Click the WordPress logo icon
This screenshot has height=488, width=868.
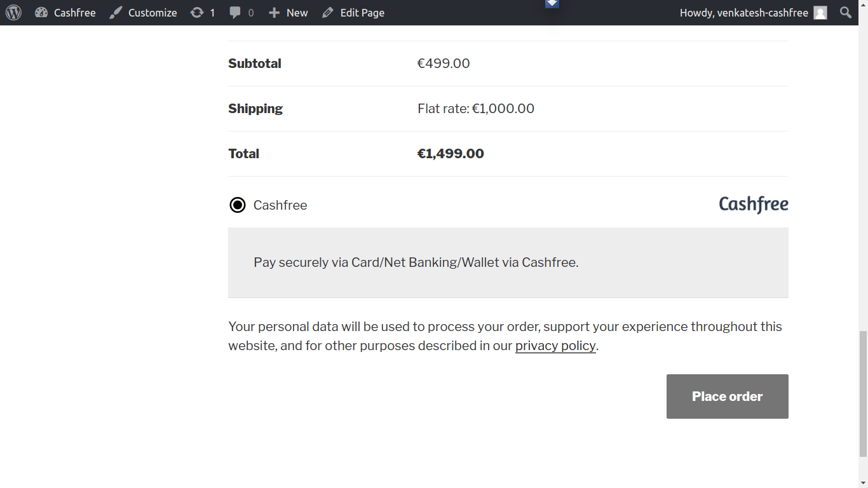(13, 13)
